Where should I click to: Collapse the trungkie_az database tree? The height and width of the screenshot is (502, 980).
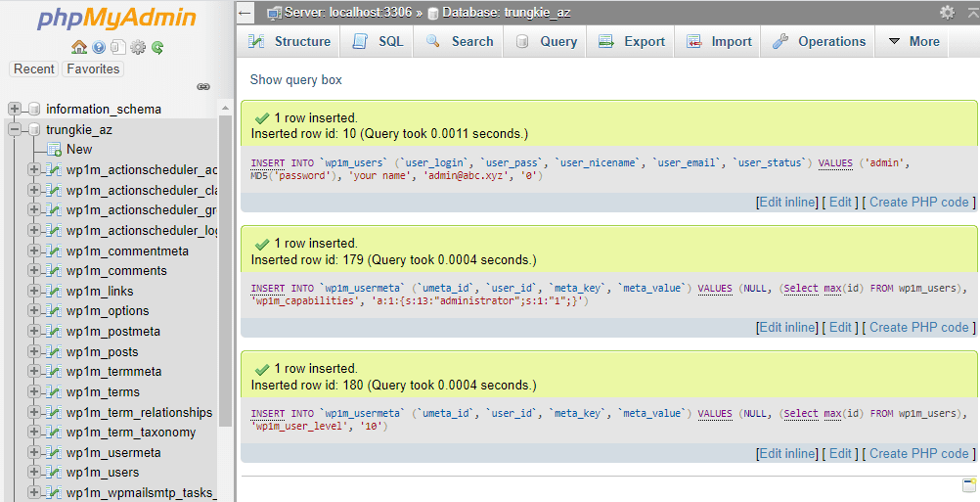15,129
